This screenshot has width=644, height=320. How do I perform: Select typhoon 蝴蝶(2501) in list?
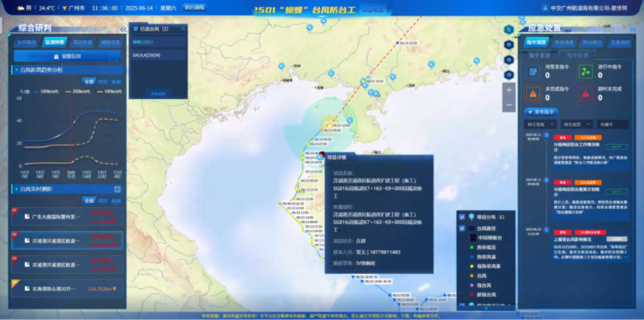158,42
